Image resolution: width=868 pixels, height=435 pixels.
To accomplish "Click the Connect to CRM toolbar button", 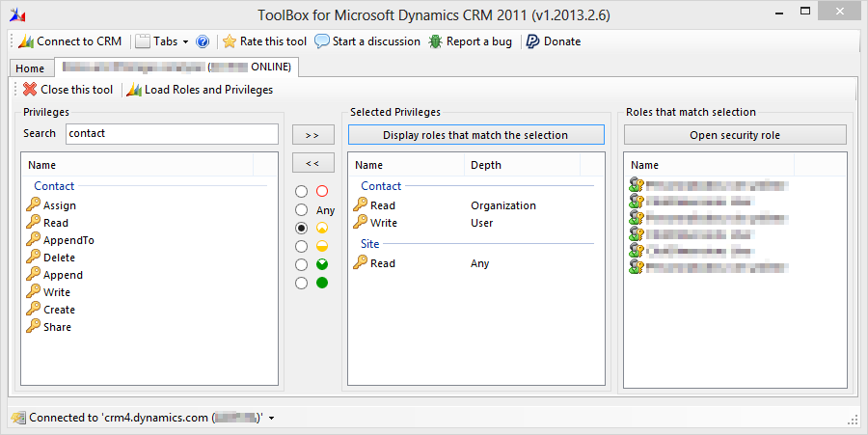I will [x=69, y=41].
